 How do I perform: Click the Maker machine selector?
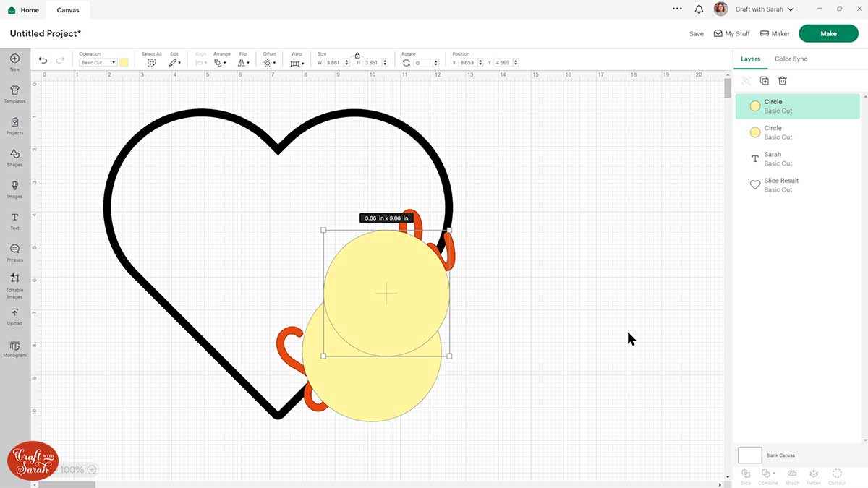[x=775, y=34]
